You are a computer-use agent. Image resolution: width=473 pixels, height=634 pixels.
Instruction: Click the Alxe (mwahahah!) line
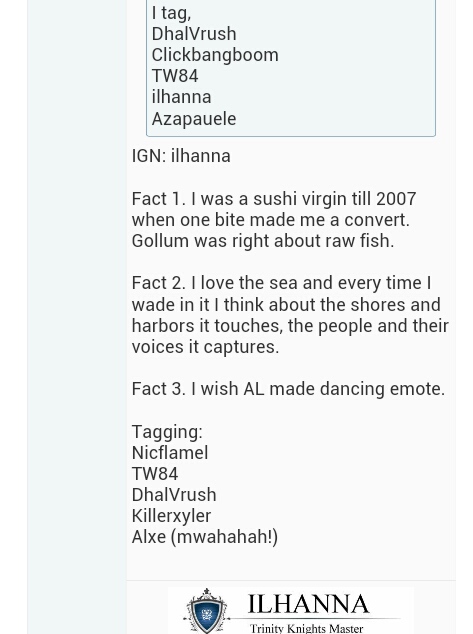[205, 537]
